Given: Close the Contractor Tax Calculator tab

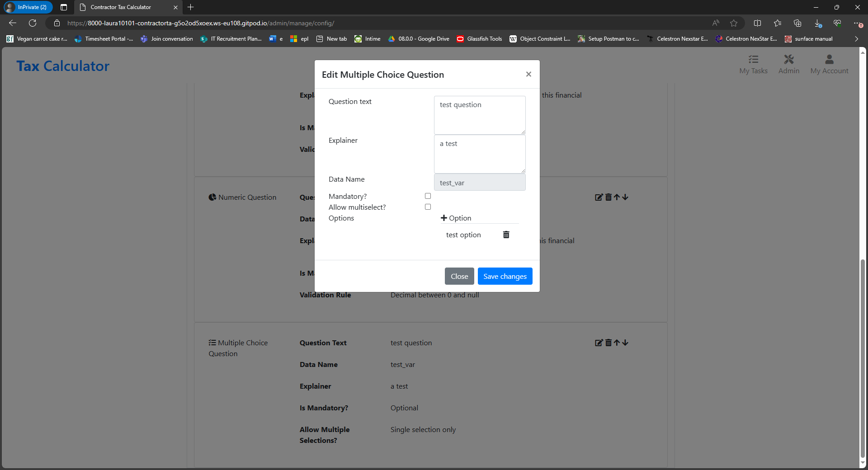Looking at the screenshot, I should (175, 7).
